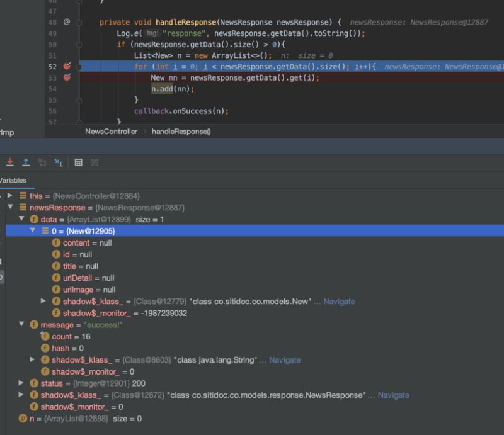The height and width of the screenshot is (435, 504).
Task: Toggle the breakpoint on line 52
Action: 67,66
